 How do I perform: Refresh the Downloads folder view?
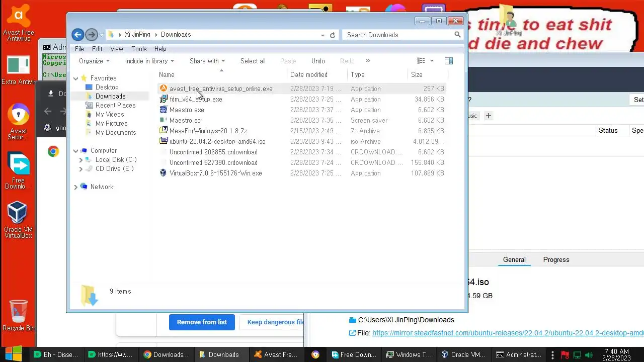(333, 35)
